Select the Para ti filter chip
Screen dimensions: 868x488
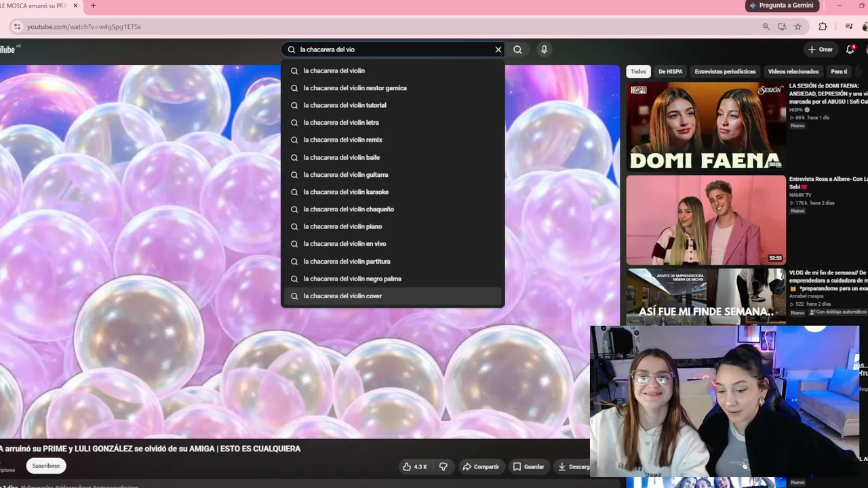point(839,71)
